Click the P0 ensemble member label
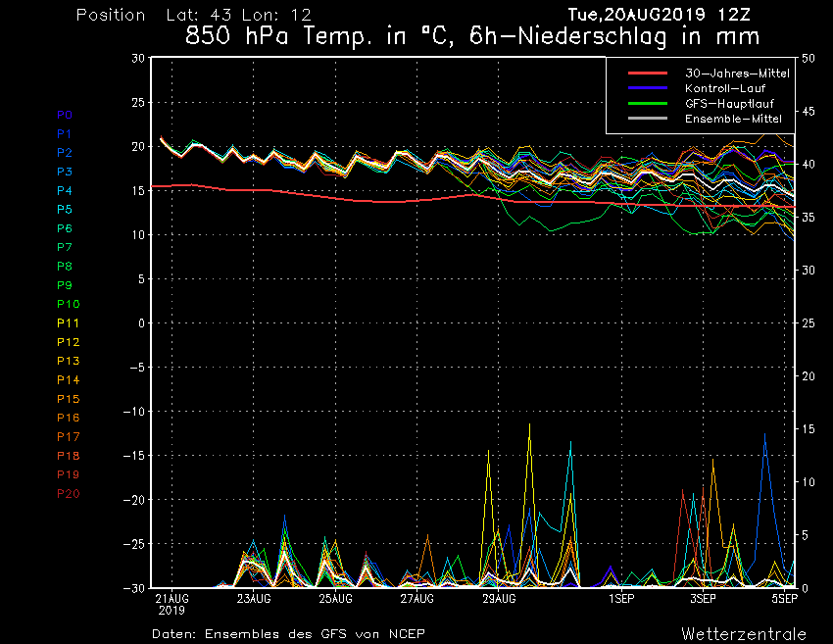833x644 pixels. 64,115
